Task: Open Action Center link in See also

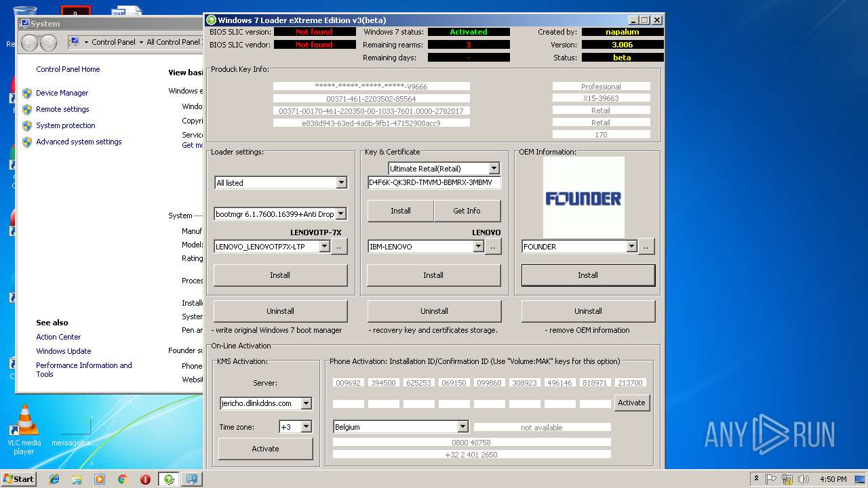Action: 58,337
